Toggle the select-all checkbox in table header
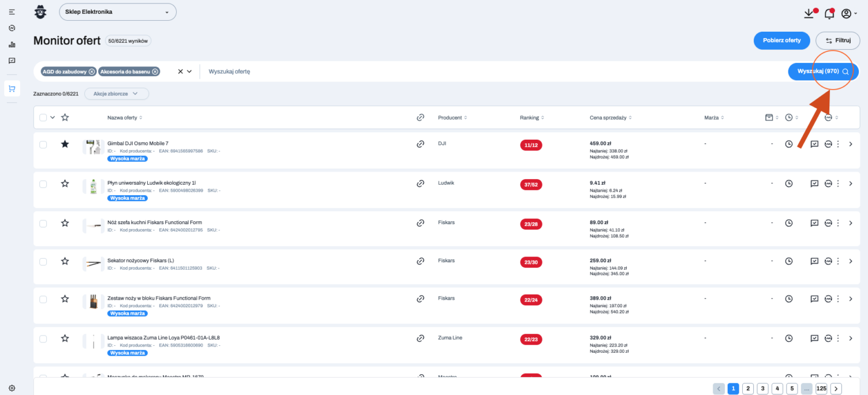Screen dimensions: 868x395 click(x=43, y=118)
